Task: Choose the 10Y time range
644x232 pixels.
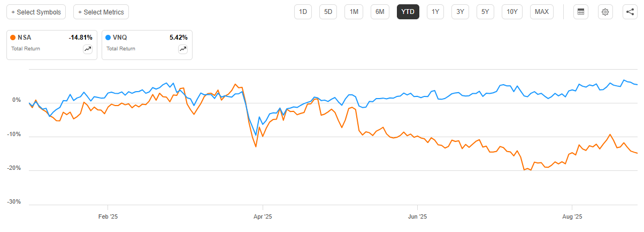Action: pos(512,12)
